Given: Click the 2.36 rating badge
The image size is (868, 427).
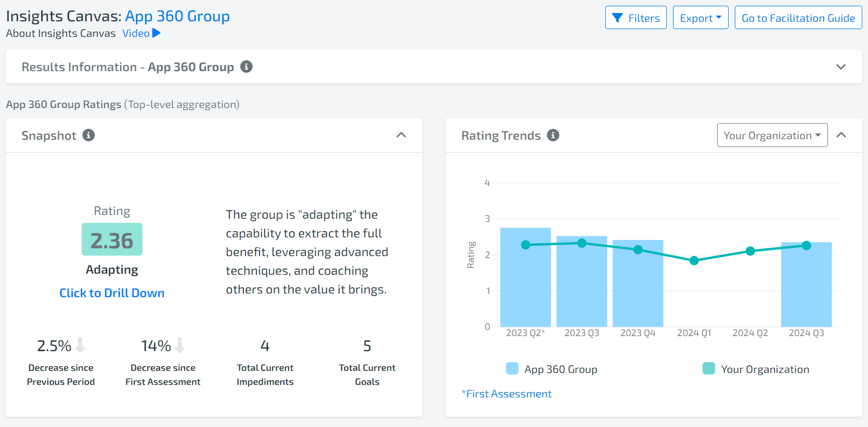Looking at the screenshot, I should coord(112,239).
